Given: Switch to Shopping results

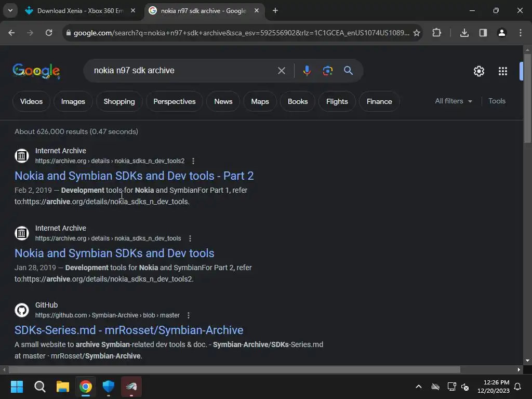Looking at the screenshot, I should tap(119, 101).
